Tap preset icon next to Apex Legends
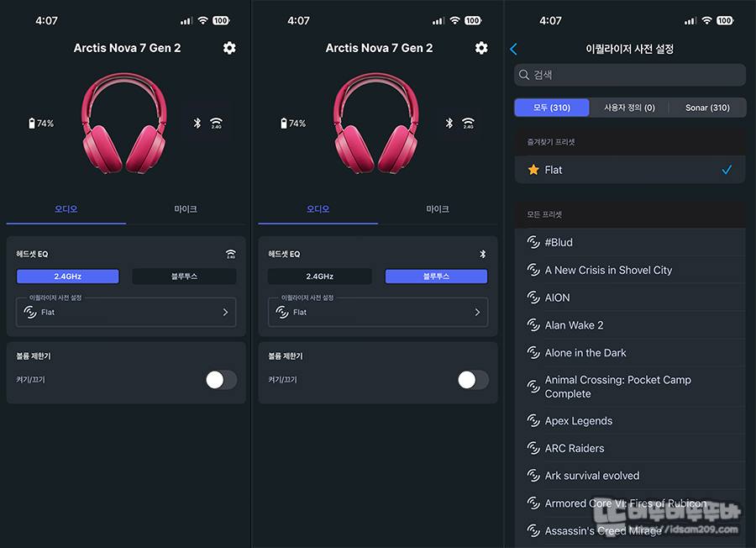Screen dimensions: 756x548 tap(533, 420)
